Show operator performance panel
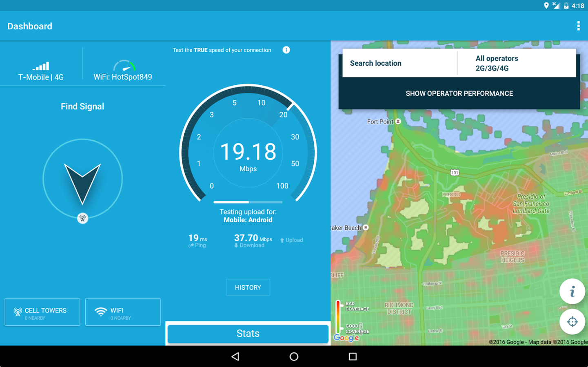Viewport: 588px width, 367px height. (459, 93)
